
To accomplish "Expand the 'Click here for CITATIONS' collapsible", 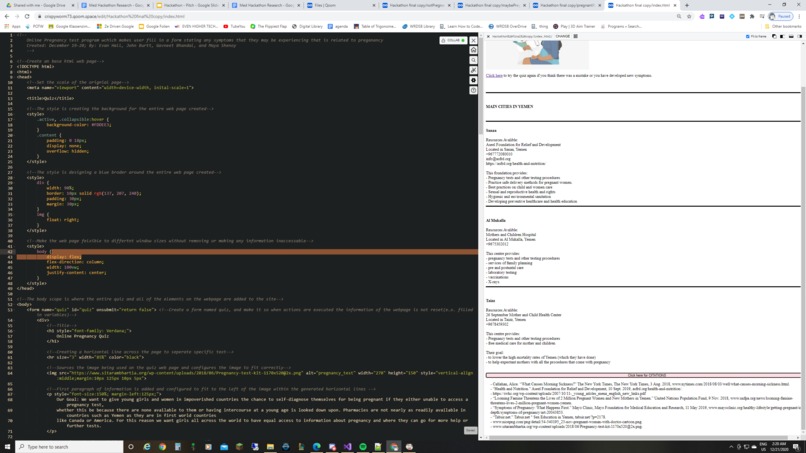I will (x=643, y=375).
